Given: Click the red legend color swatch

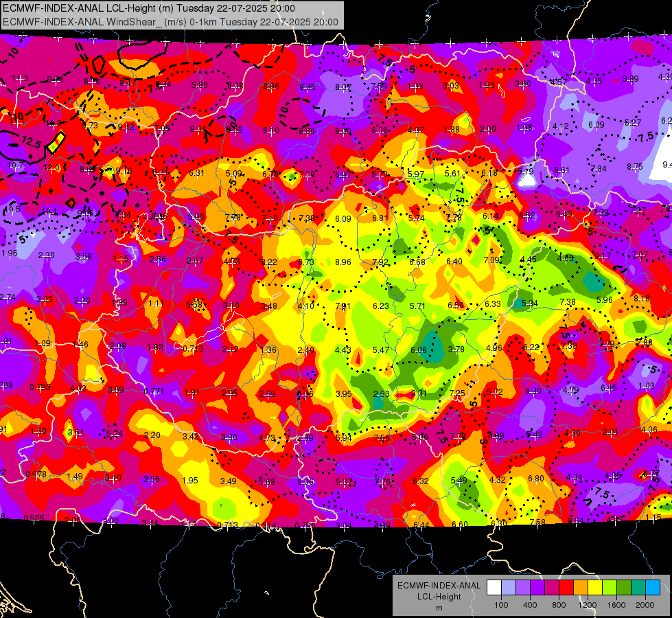Looking at the screenshot, I should point(566,588).
